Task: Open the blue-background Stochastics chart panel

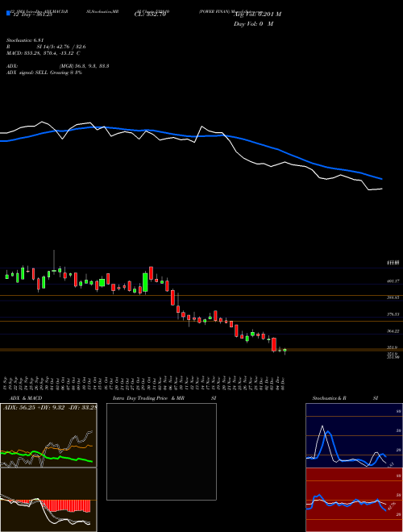Action: (354, 435)
